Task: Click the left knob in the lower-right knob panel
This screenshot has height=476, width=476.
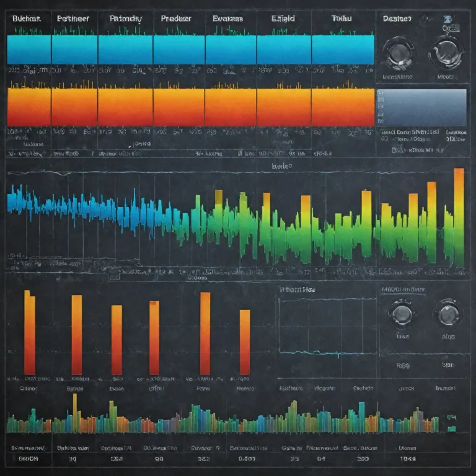Action: tap(402, 314)
